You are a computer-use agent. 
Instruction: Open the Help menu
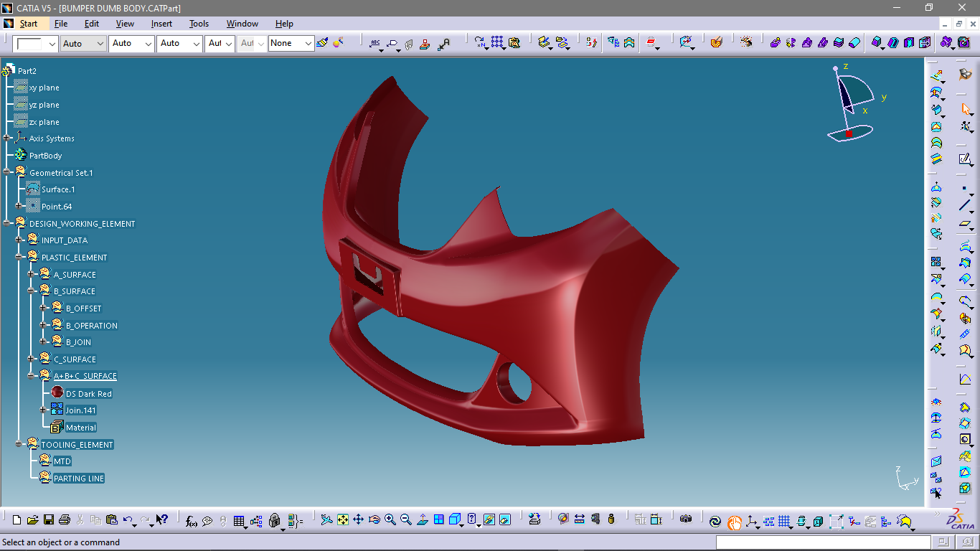pos(284,24)
